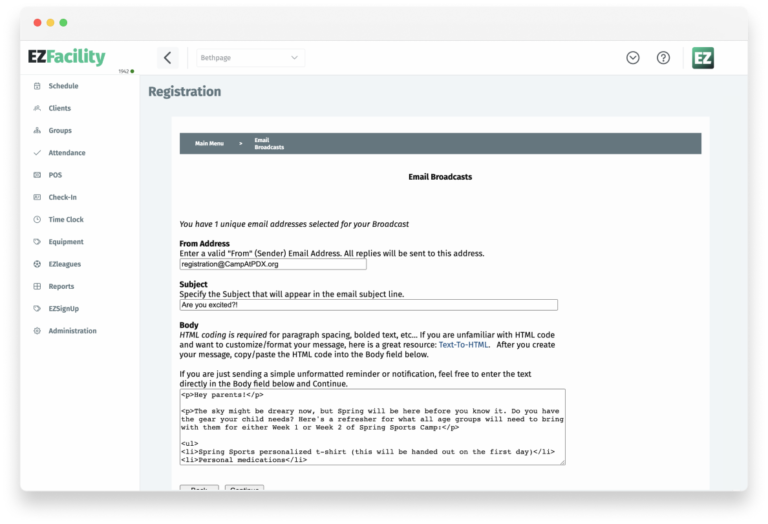Select Check-In from the sidebar menu
The width and height of the screenshot is (768, 524).
coord(63,197)
